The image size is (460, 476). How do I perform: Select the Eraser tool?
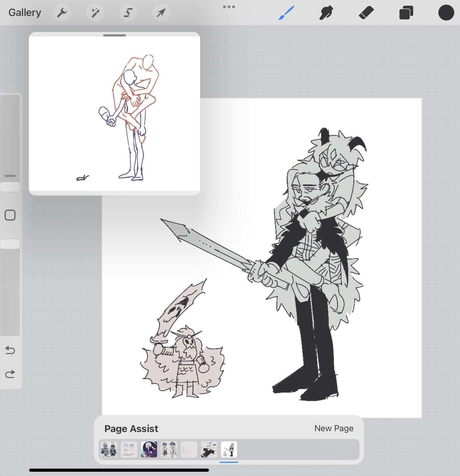click(x=366, y=13)
